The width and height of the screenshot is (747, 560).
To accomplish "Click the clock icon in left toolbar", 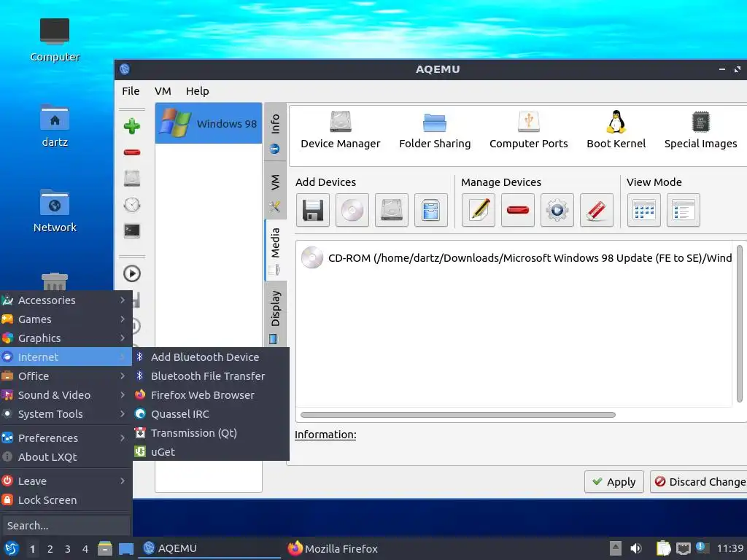I will click(x=132, y=205).
